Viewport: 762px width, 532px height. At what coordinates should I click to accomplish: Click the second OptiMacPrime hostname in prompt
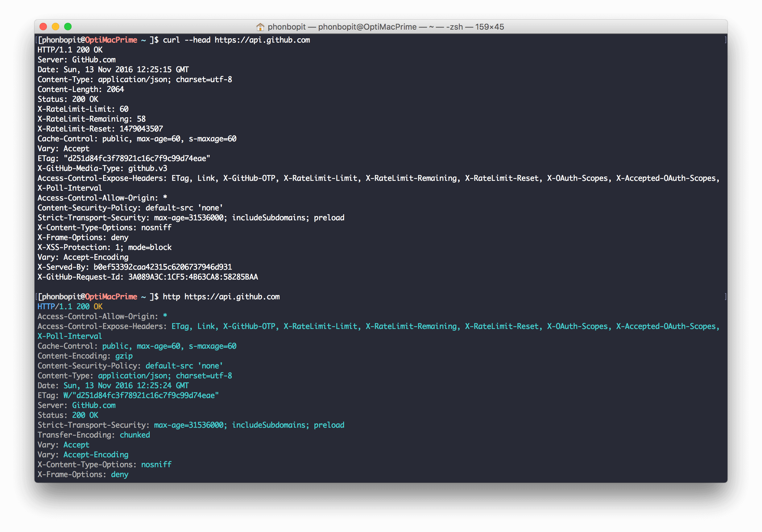point(111,297)
